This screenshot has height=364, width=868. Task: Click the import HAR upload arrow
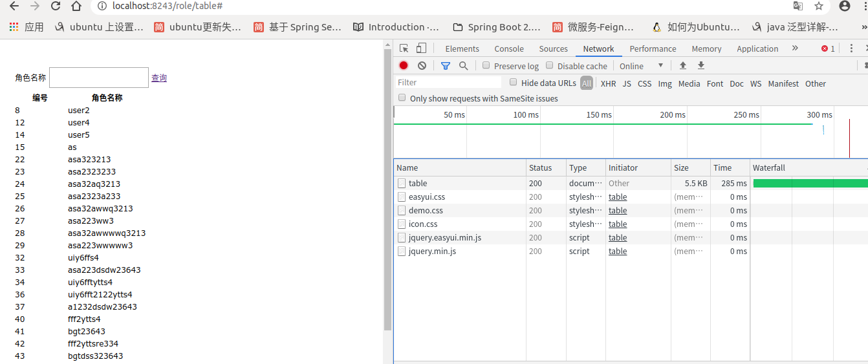(x=682, y=65)
